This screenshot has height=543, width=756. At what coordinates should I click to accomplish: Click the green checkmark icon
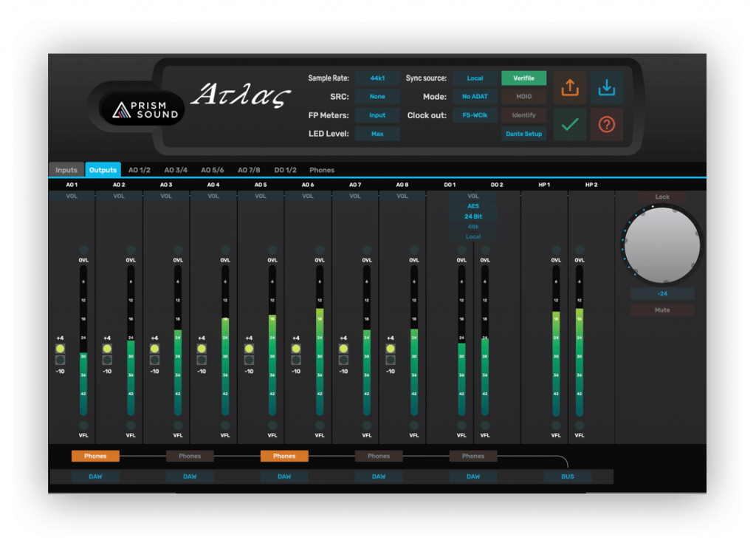(569, 125)
